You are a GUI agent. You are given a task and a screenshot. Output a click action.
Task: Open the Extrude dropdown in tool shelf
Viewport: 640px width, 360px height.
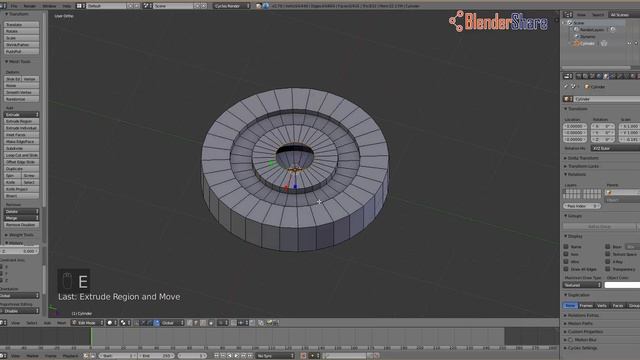(x=21, y=115)
